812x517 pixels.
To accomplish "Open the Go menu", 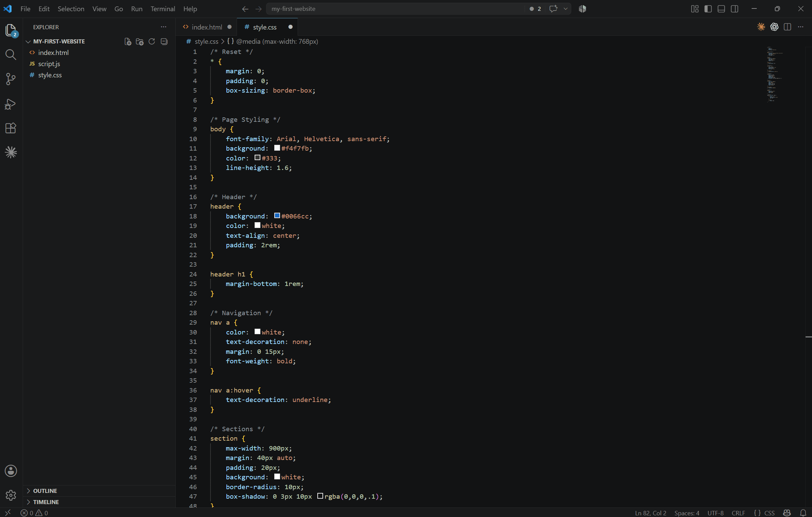I will pyautogui.click(x=119, y=9).
